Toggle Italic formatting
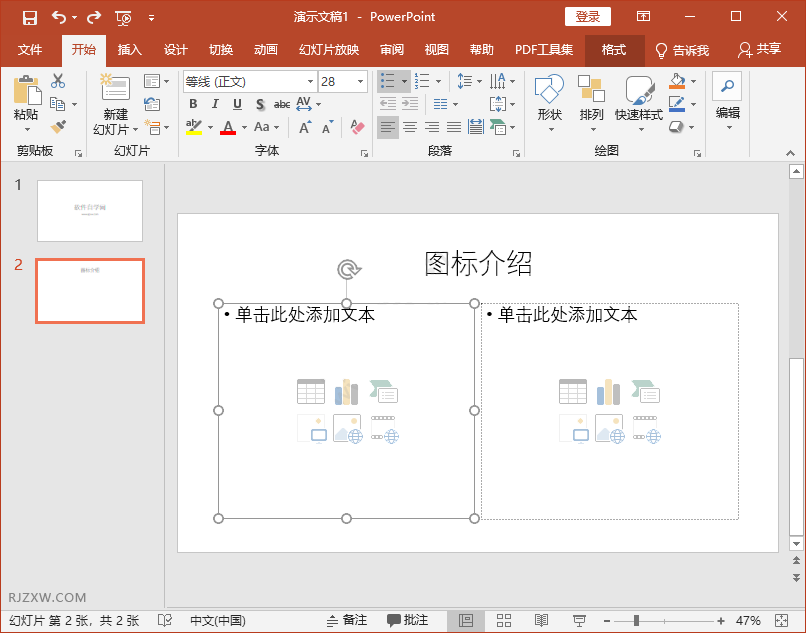 (x=214, y=104)
